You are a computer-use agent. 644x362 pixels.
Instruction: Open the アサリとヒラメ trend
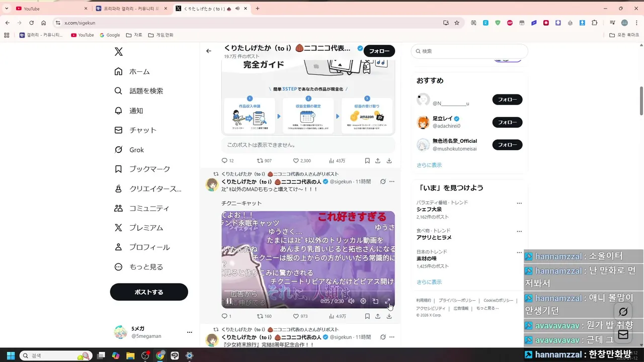434,237
